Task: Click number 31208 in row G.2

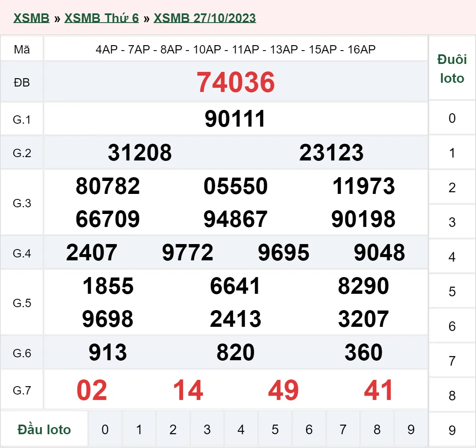Action: click(x=140, y=153)
